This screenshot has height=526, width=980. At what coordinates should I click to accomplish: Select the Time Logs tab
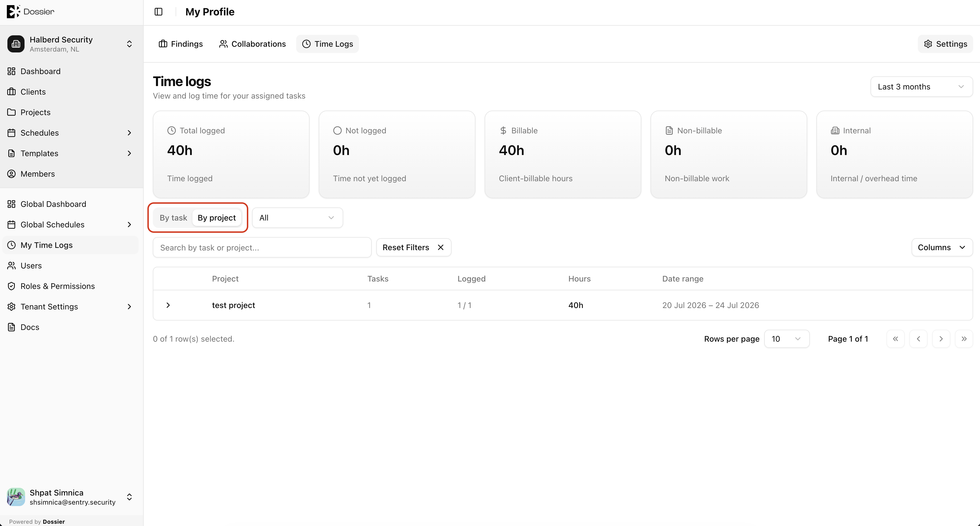click(x=328, y=44)
